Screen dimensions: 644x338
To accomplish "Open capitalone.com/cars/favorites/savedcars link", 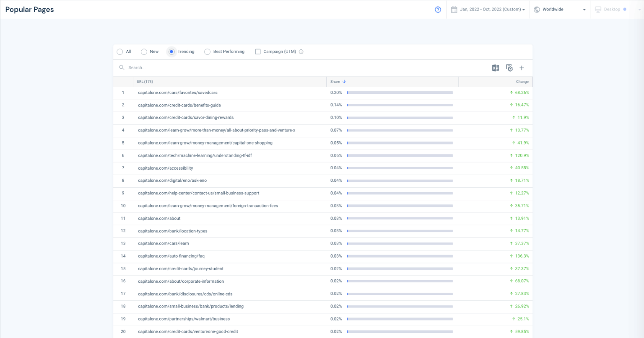I will coord(177,93).
